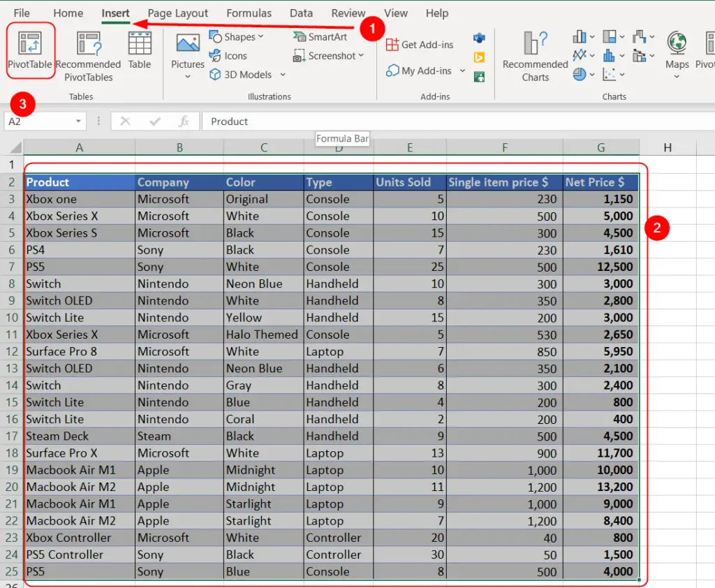Insert a pie or doughnut chart
Screen dimensions: 715x588
click(580, 74)
